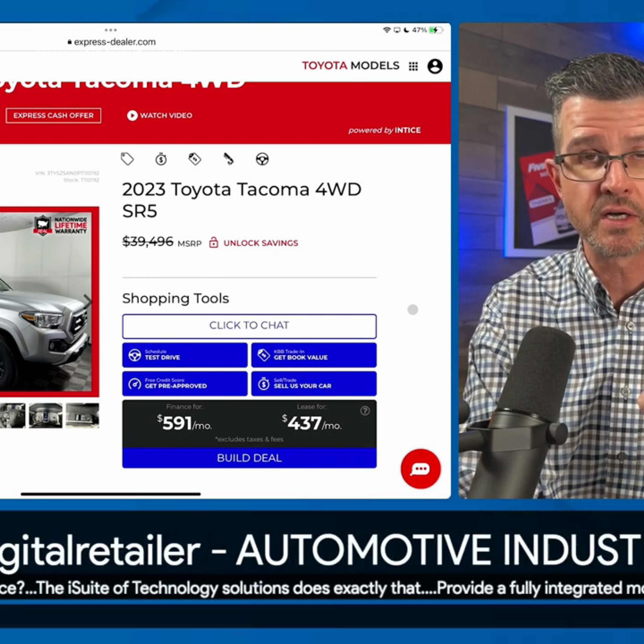Viewport: 644px width, 644px height.
Task: Open the apps grid icon near Toyota Models
Action: coord(413,66)
